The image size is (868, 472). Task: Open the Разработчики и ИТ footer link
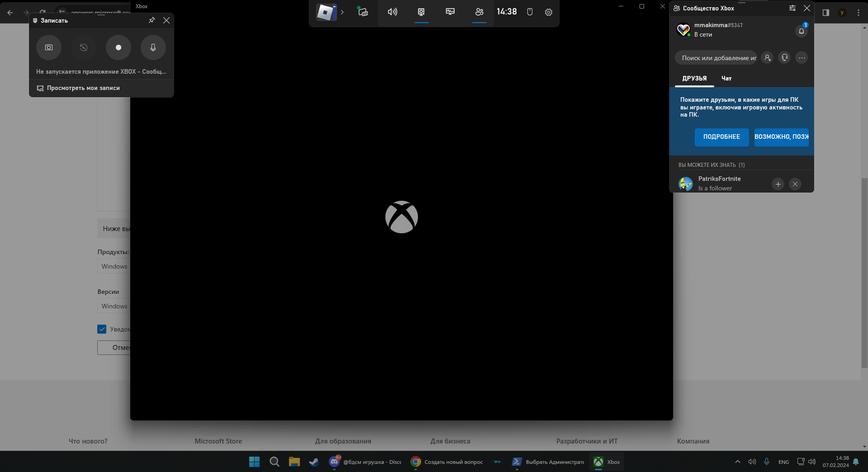pos(587,441)
